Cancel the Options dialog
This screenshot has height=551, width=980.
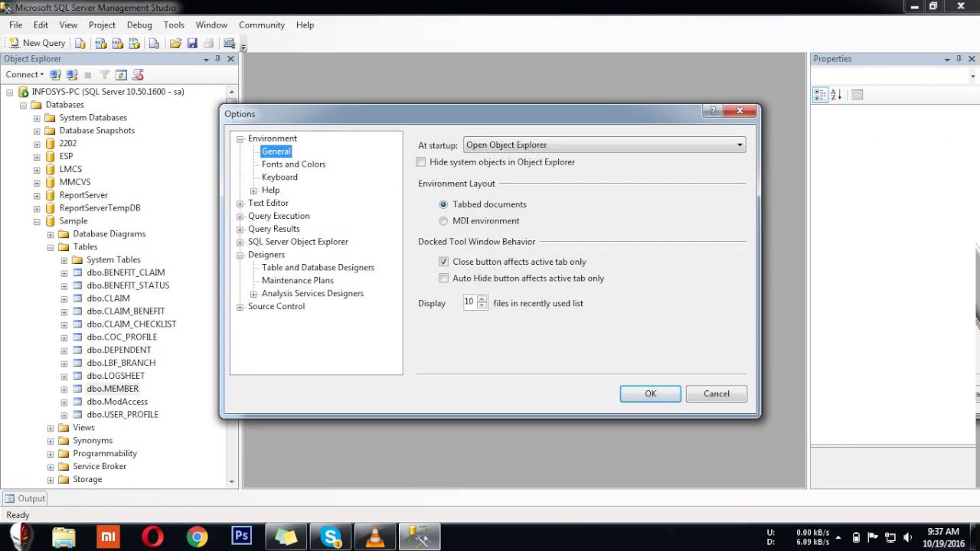coord(717,393)
